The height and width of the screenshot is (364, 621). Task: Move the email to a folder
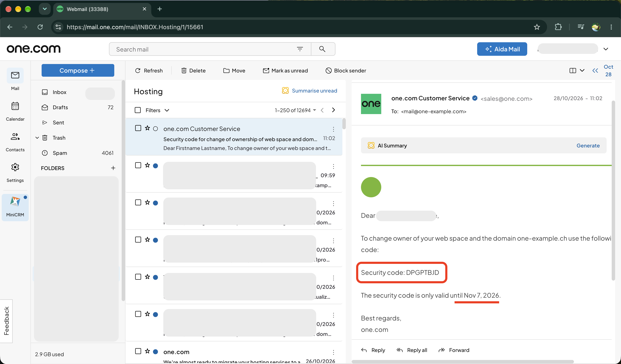pyautogui.click(x=234, y=71)
